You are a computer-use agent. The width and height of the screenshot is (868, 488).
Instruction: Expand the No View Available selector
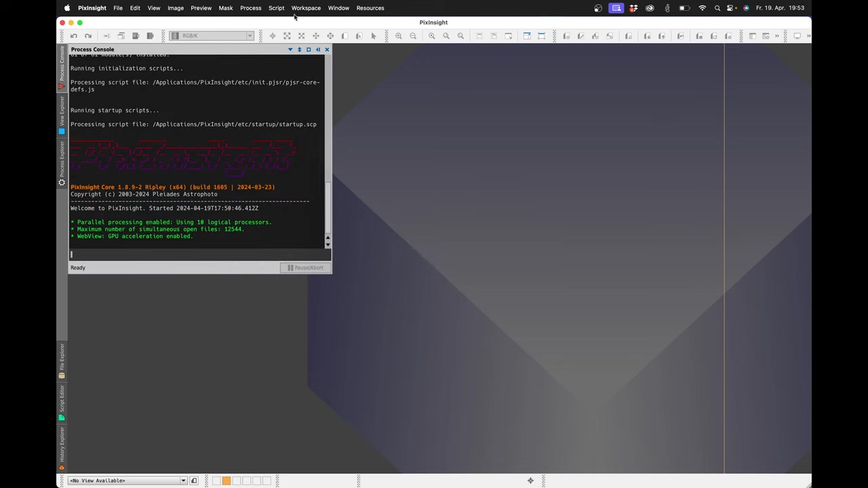pyautogui.click(x=128, y=481)
